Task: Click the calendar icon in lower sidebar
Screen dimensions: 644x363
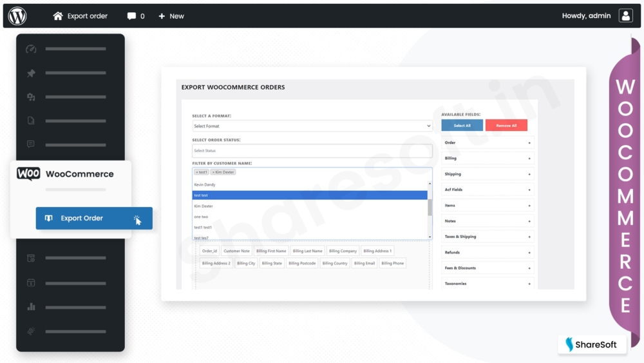Action: (31, 283)
